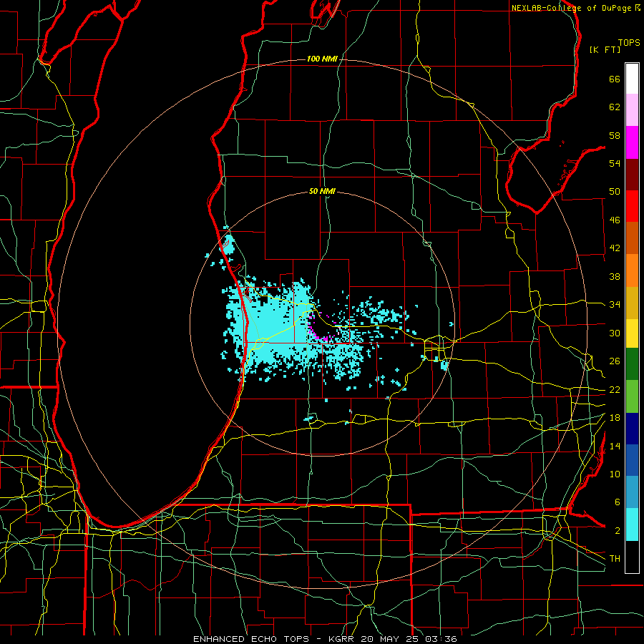Click the legend value "66"
Image resolution: width=644 pixels, height=644 pixels.
pyautogui.click(x=615, y=79)
